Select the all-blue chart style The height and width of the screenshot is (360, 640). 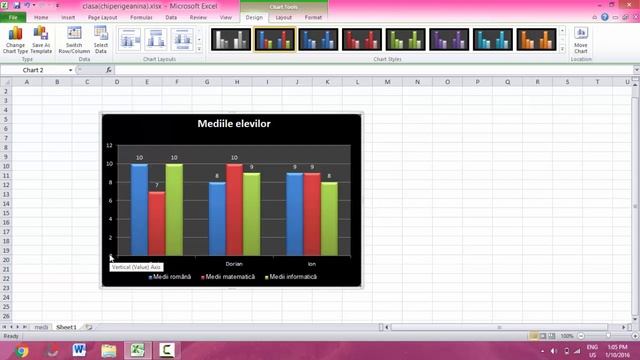(x=318, y=40)
